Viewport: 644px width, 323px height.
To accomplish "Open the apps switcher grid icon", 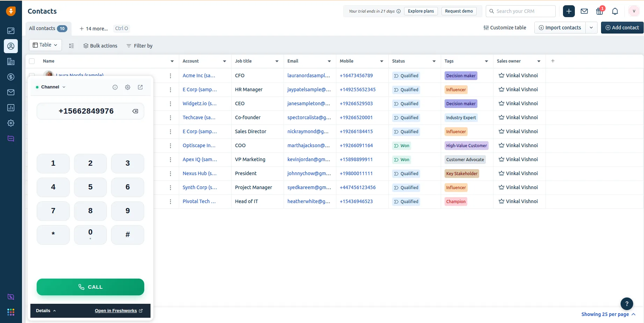I will click(x=11, y=312).
